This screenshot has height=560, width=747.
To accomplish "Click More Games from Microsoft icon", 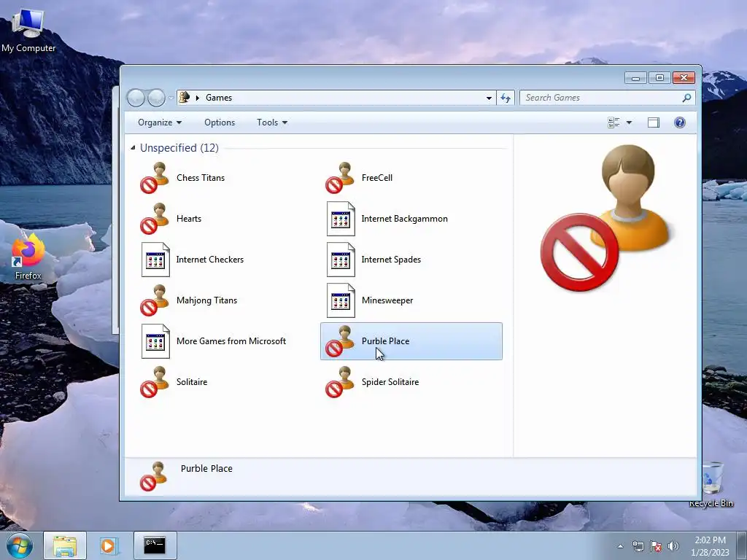I will [155, 341].
